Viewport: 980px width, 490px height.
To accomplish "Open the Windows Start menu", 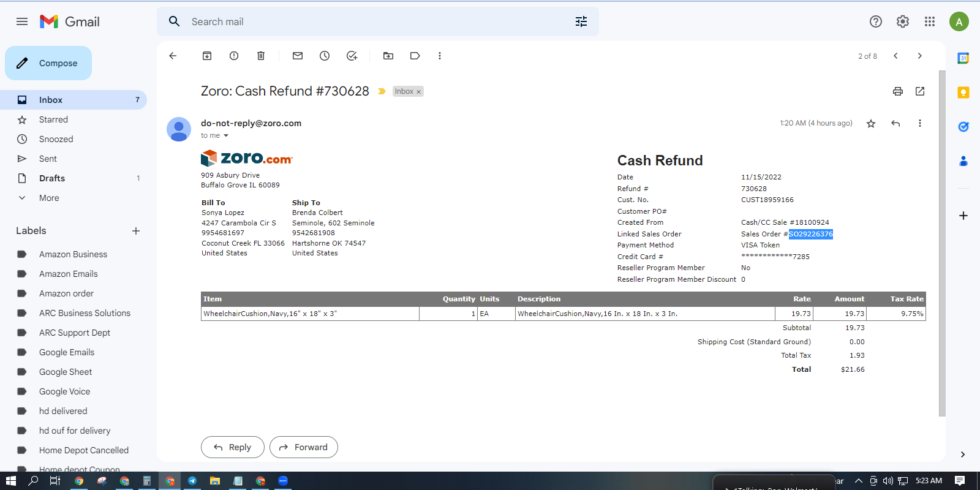I will (10, 481).
